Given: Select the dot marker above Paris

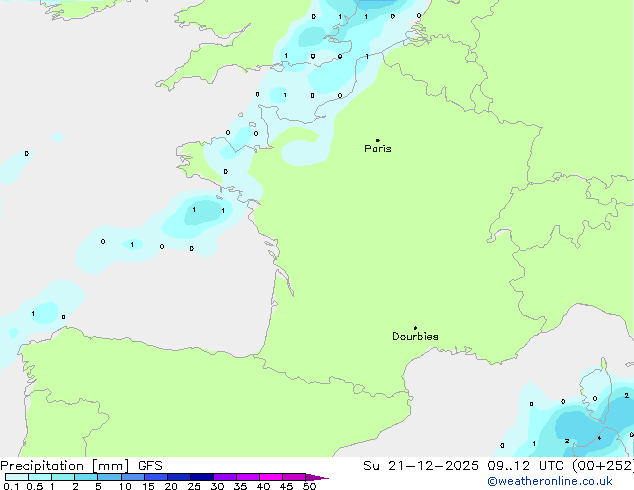Looking at the screenshot, I should point(378,140).
